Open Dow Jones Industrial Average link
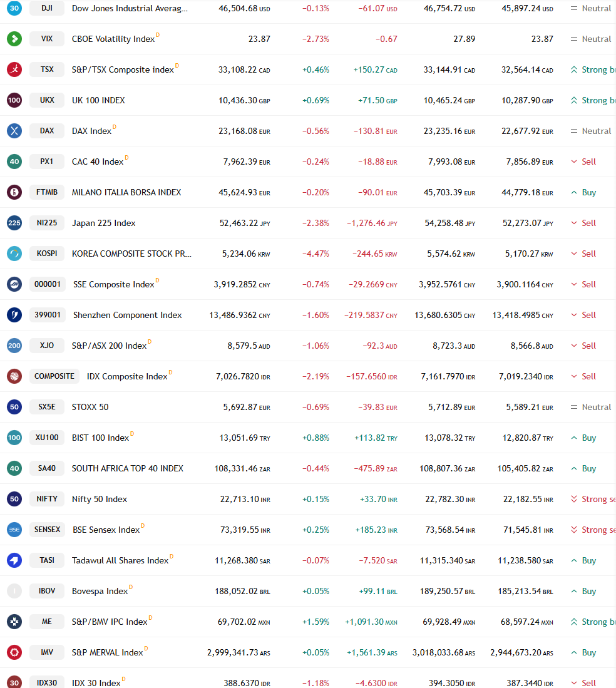616x688 pixels. 130,8
